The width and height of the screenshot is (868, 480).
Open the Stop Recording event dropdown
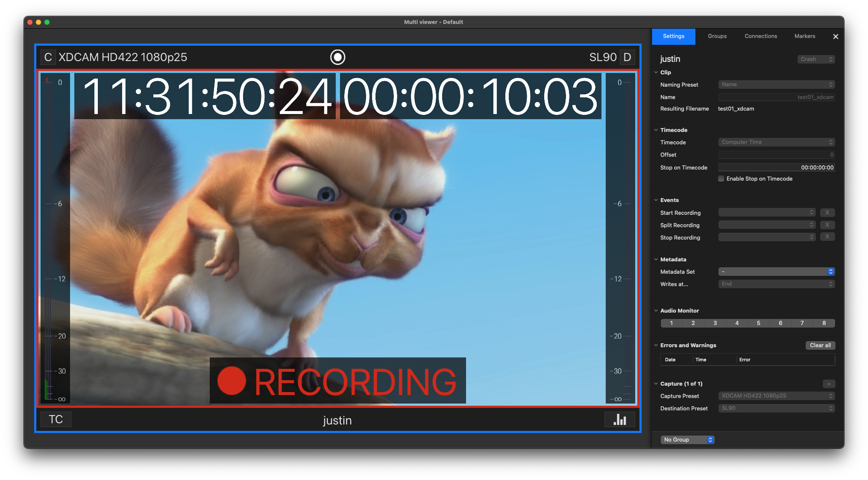767,237
